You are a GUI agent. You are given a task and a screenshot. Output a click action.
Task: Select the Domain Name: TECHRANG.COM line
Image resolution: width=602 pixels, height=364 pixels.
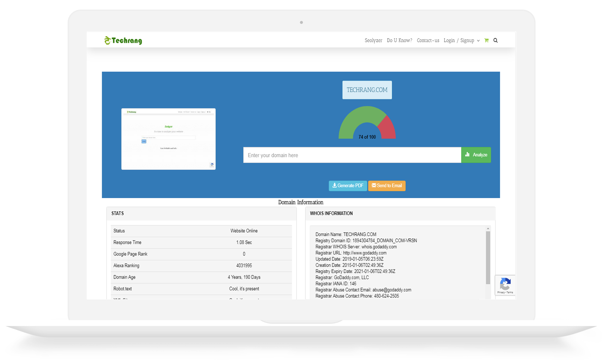pyautogui.click(x=346, y=234)
